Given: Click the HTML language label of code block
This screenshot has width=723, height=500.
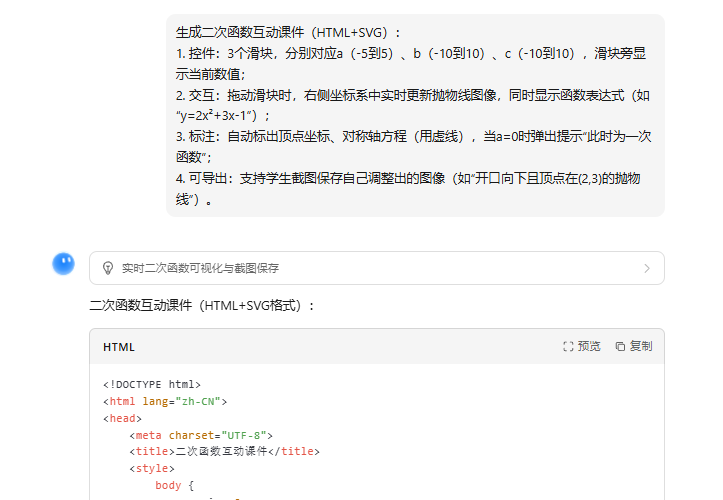Looking at the screenshot, I should 119,347.
